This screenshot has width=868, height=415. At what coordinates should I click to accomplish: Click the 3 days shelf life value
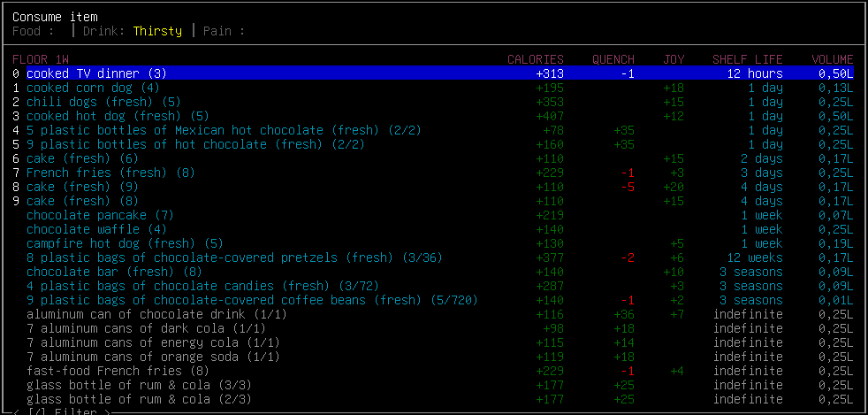tap(762, 173)
